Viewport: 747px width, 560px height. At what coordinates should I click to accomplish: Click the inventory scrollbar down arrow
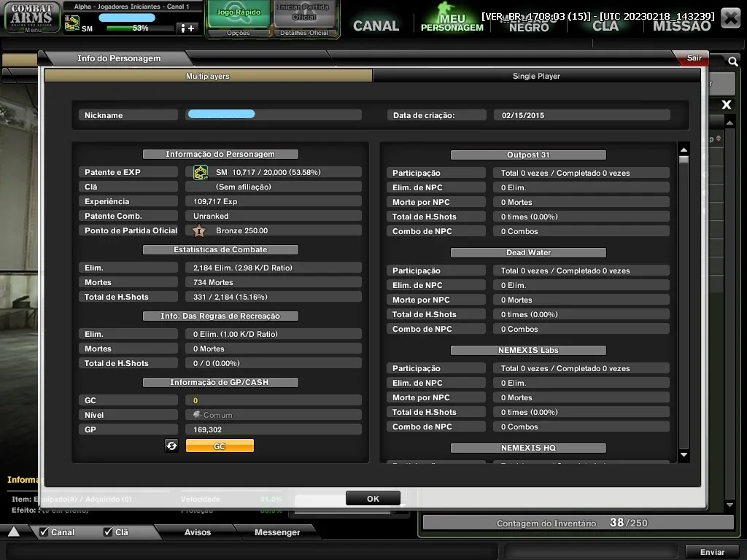coord(729,505)
